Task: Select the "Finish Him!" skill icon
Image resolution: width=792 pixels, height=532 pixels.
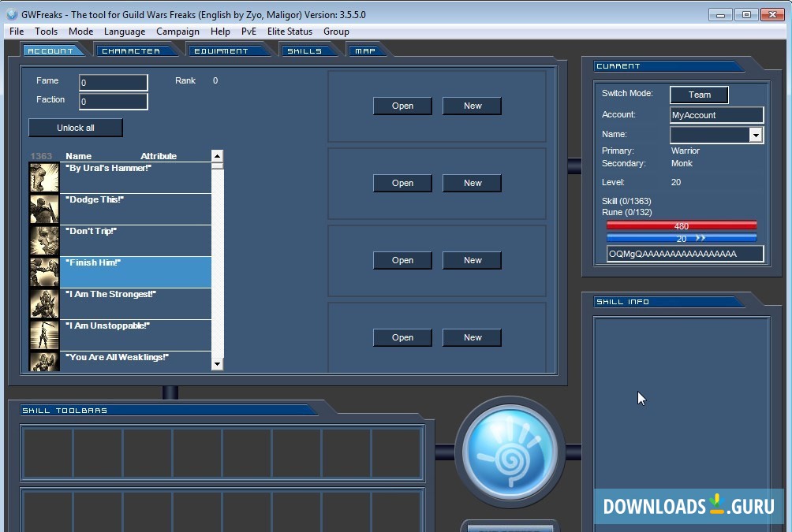Action: 44,272
